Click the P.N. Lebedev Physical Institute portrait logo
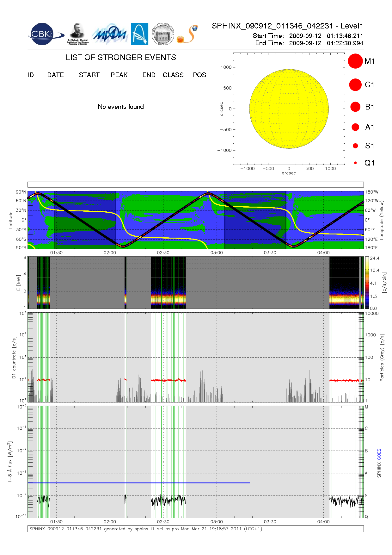The height and width of the screenshot is (555, 392). click(77, 34)
